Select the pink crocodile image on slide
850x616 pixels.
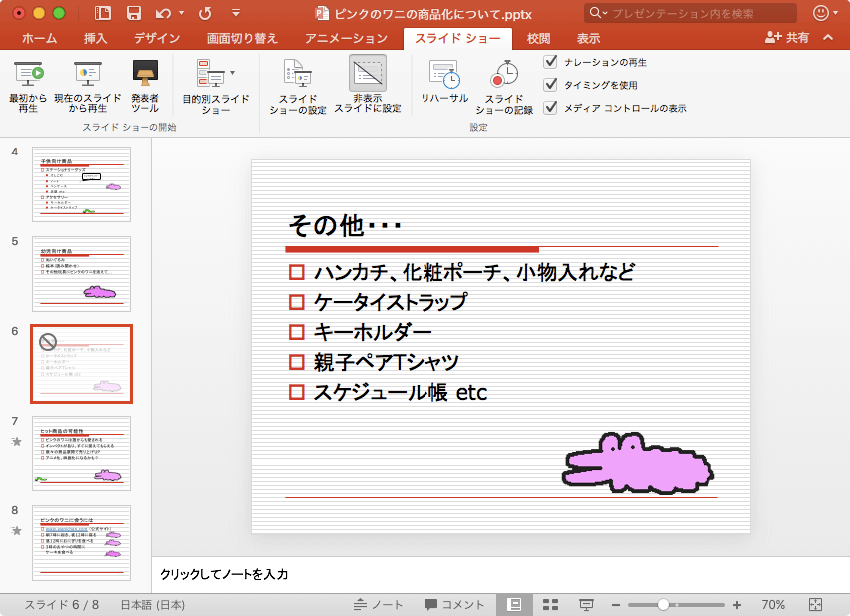[638, 462]
